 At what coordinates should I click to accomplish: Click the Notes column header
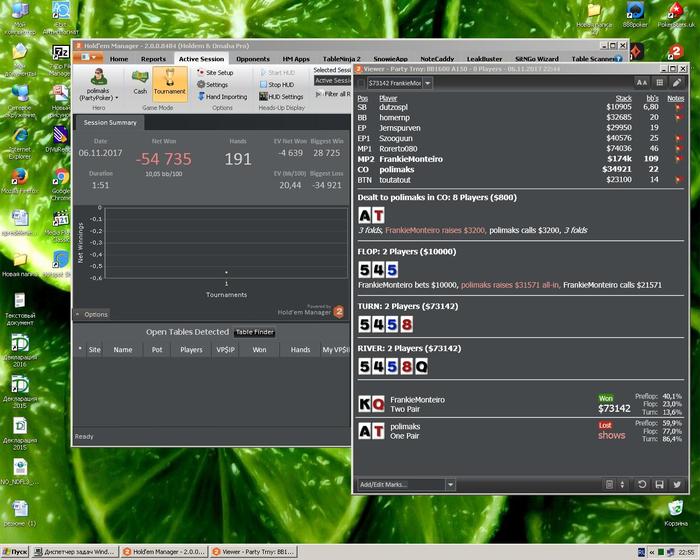[x=675, y=98]
